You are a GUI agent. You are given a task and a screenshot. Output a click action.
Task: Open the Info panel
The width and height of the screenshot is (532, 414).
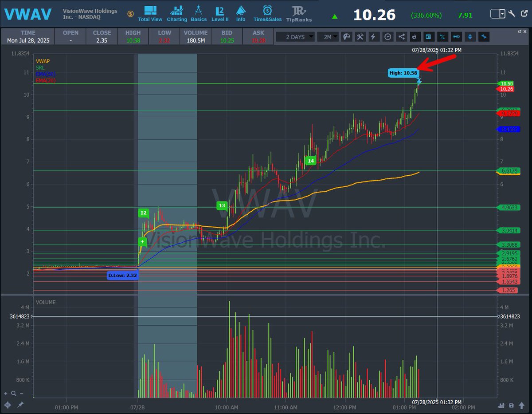[x=241, y=13]
